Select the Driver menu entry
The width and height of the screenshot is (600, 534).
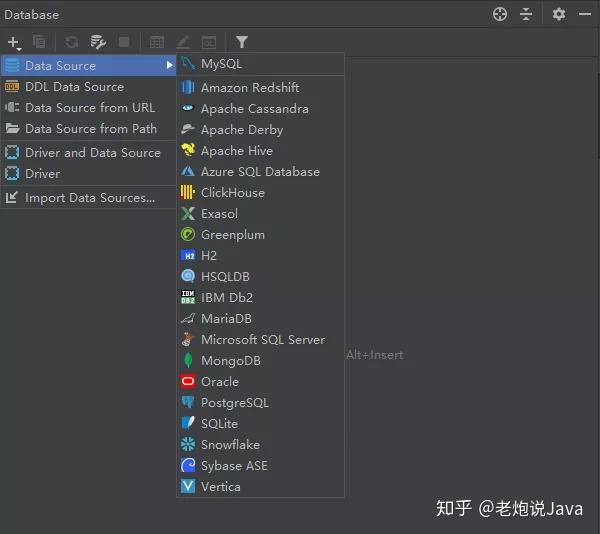88,174
